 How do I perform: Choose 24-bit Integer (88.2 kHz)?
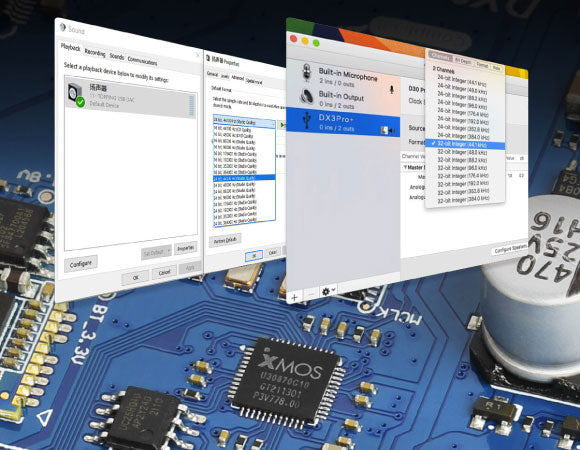tap(462, 96)
